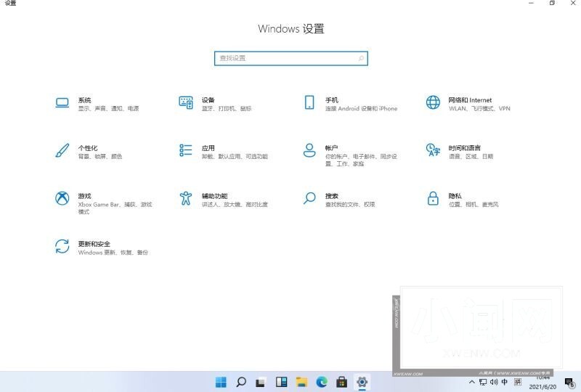Open the network status tray icon
The width and height of the screenshot is (581, 392).
coord(483,382)
